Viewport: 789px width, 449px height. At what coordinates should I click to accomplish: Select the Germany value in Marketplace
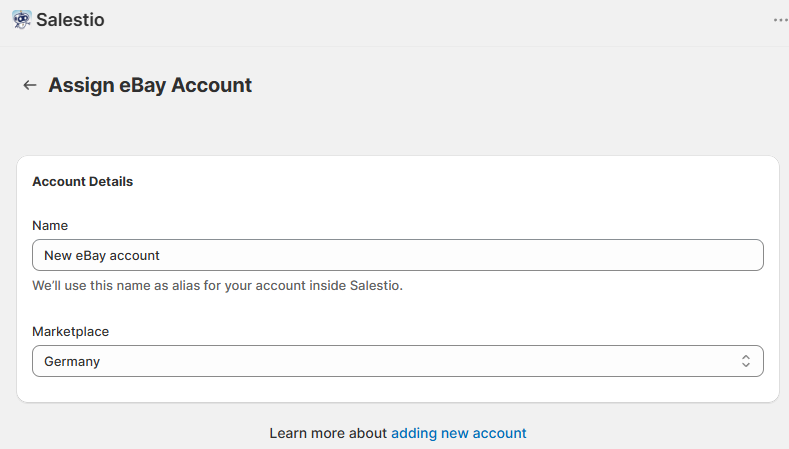72,361
